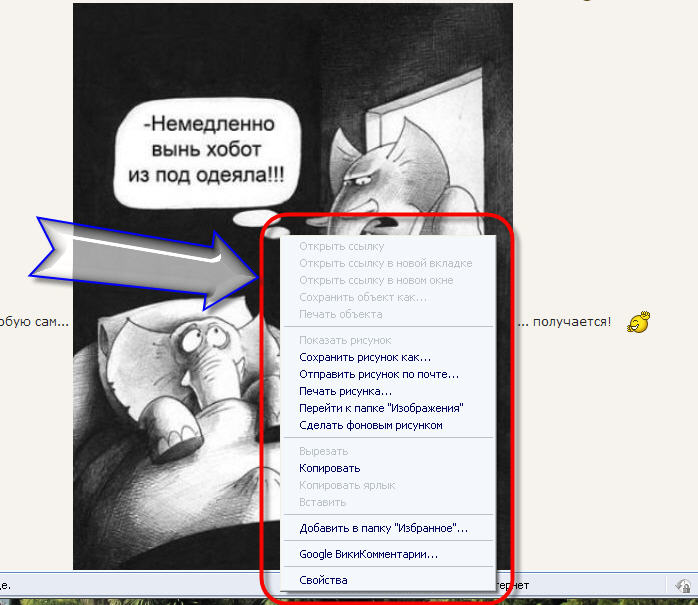The height and width of the screenshot is (605, 698).
Task: Choose 'Сделать фоновым рисунком' option
Action: tap(388, 425)
